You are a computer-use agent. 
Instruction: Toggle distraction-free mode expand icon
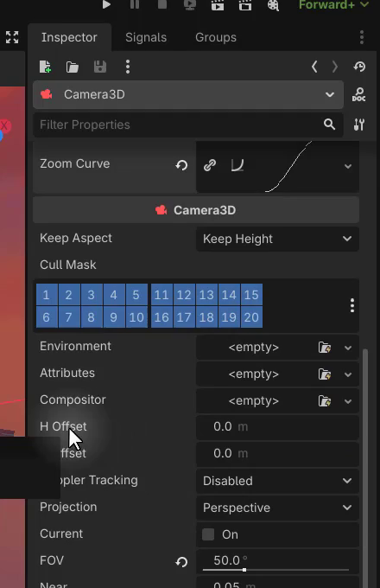12,37
